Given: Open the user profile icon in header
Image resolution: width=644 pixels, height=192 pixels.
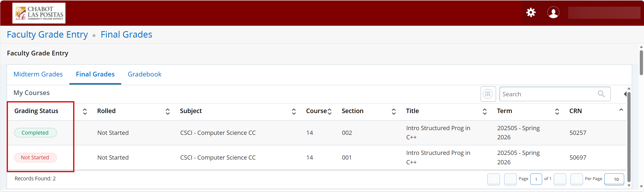Looking at the screenshot, I should coord(554,12).
